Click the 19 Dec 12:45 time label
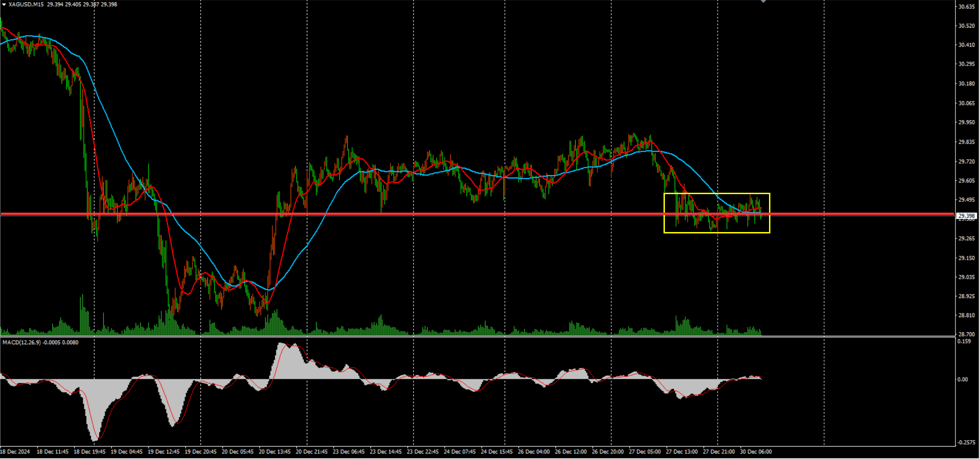The width and height of the screenshot is (980, 459). 163,452
